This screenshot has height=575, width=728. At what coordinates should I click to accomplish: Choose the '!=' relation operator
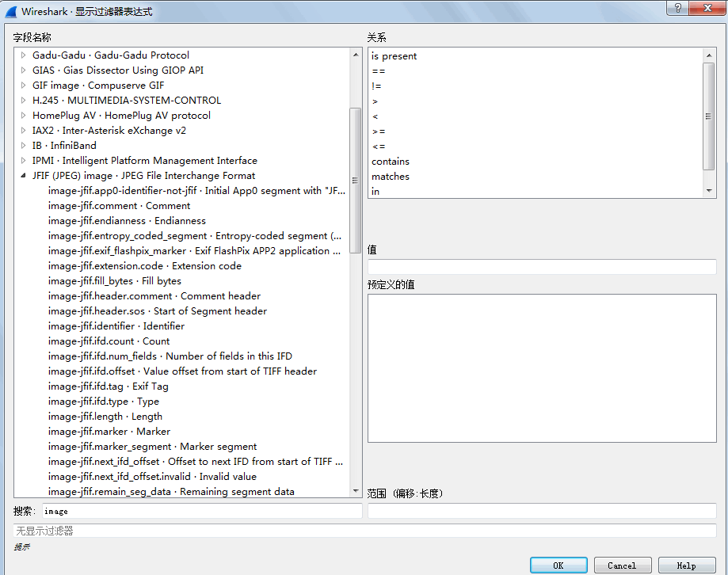[x=376, y=86]
